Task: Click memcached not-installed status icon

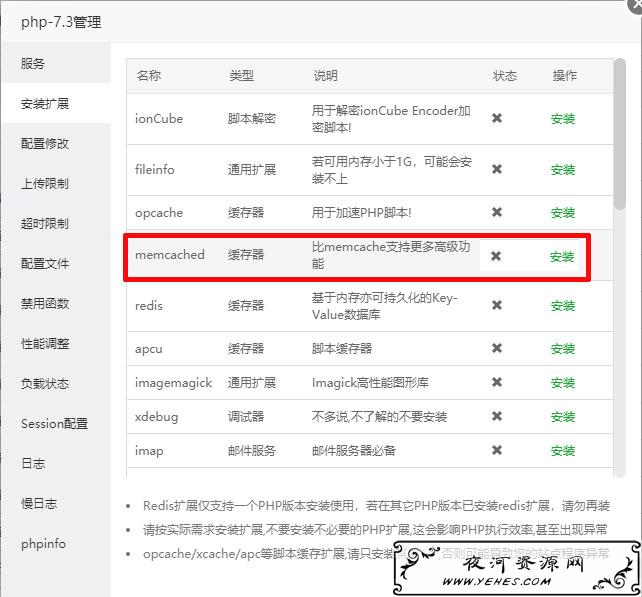Action: [x=496, y=256]
